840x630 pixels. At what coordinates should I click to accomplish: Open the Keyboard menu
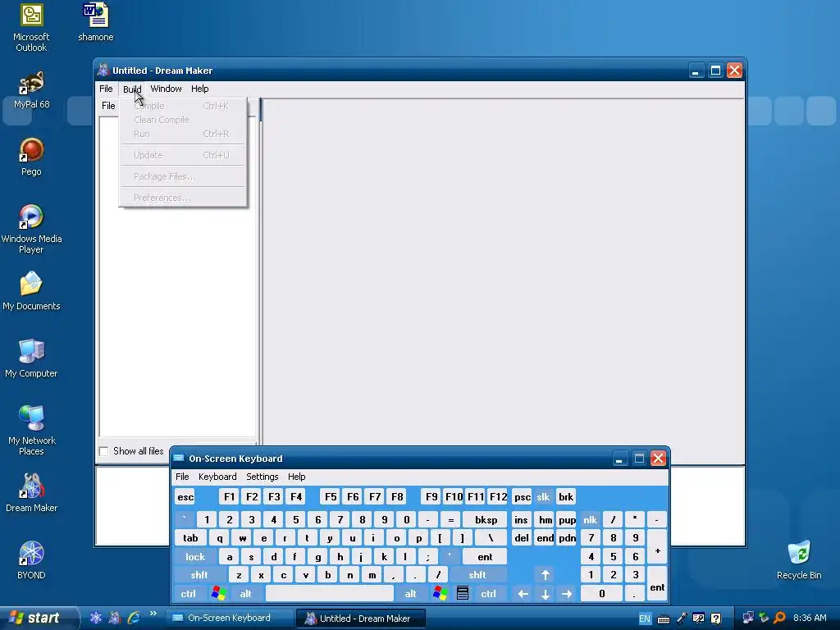coord(217,477)
